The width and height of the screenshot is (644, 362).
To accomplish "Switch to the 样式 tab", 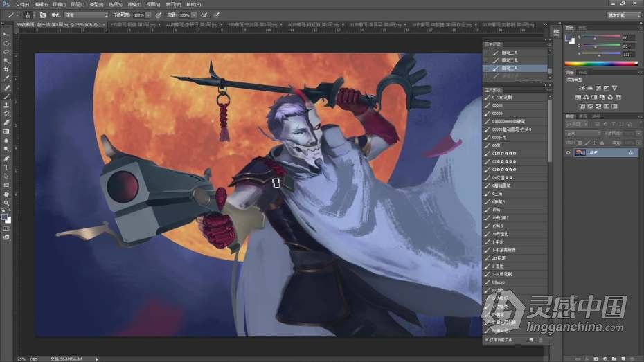I will tap(583, 72).
